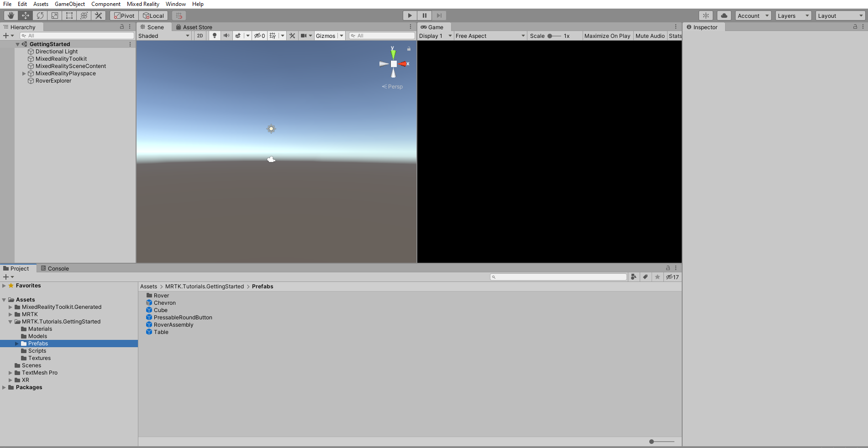Open the Free Aspect dropdown

490,36
